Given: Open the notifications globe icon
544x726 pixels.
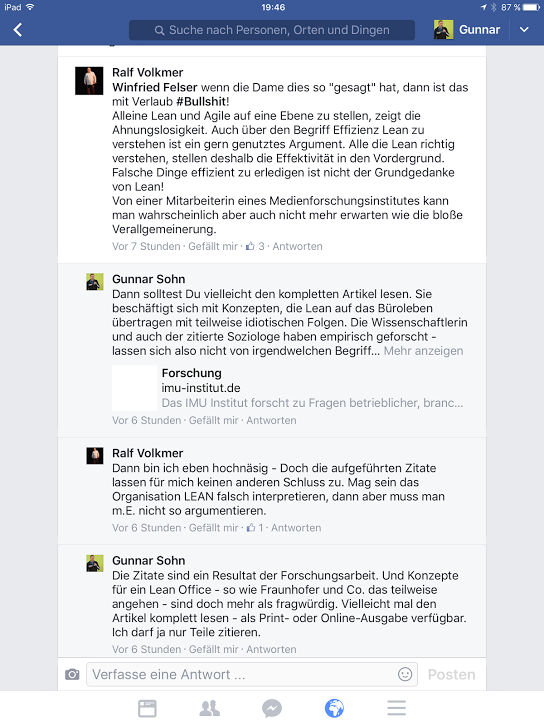Looking at the screenshot, I should pyautogui.click(x=334, y=708).
